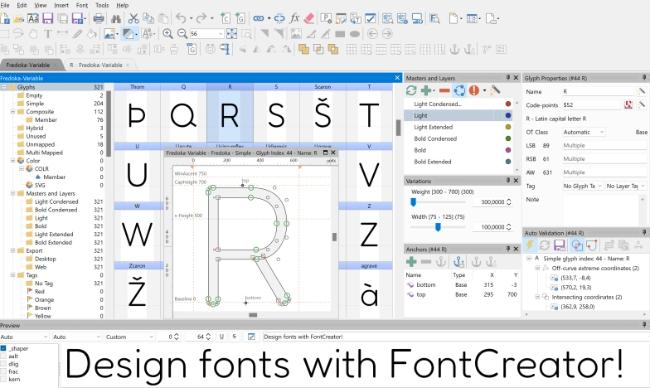The height and width of the screenshot is (388, 650).
Task: Collapse Off-curve extreme coordinates node
Action: (x=538, y=268)
